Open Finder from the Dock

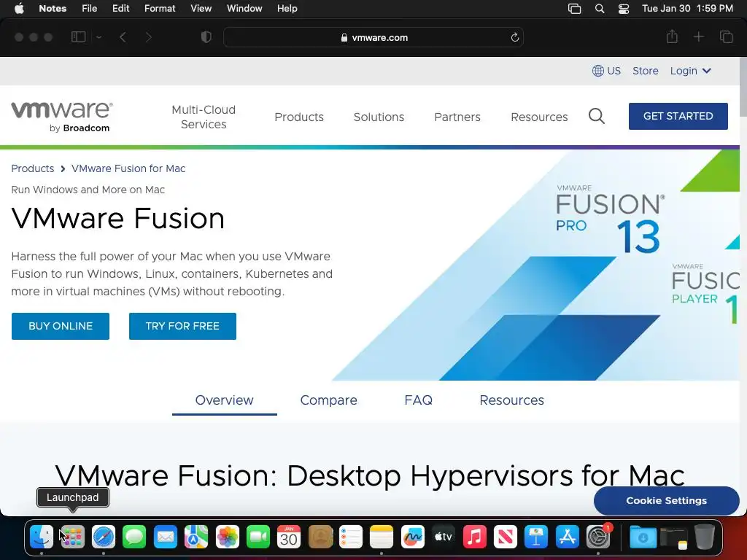pyautogui.click(x=42, y=537)
